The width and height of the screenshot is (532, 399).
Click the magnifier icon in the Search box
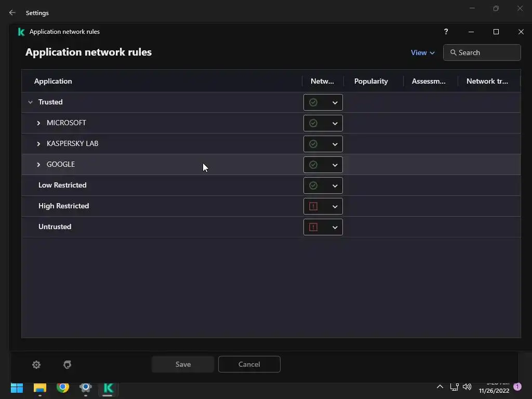pos(453,52)
